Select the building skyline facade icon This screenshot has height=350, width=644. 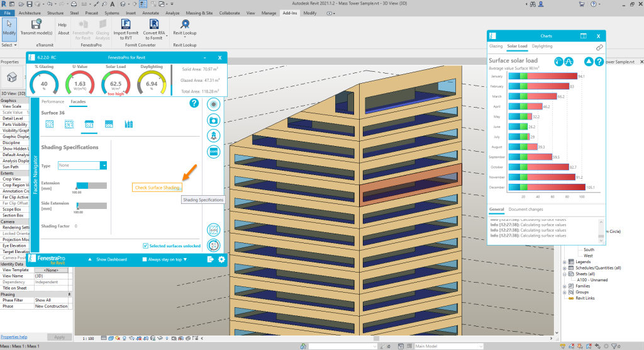(128, 124)
